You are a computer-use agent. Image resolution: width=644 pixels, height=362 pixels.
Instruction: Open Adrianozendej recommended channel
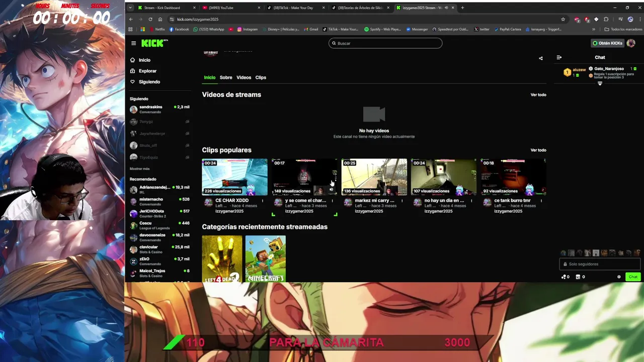coord(159,190)
